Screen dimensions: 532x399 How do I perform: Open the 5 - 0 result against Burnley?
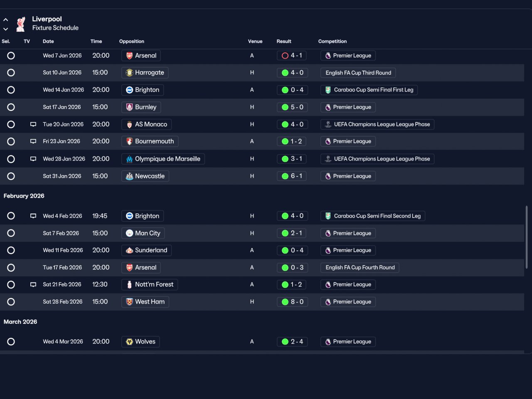pos(292,107)
